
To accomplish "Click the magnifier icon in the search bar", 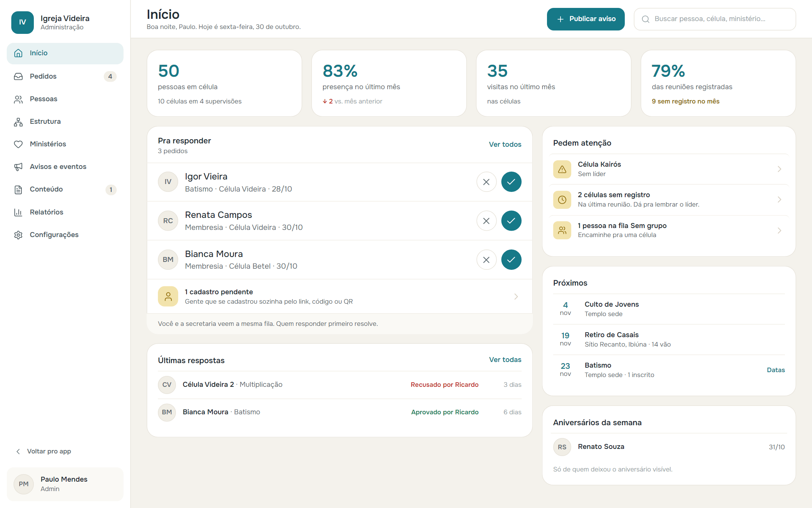I will [645, 19].
